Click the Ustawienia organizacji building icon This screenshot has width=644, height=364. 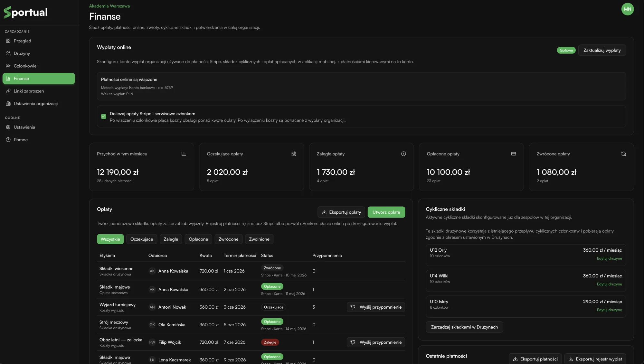coord(8,104)
